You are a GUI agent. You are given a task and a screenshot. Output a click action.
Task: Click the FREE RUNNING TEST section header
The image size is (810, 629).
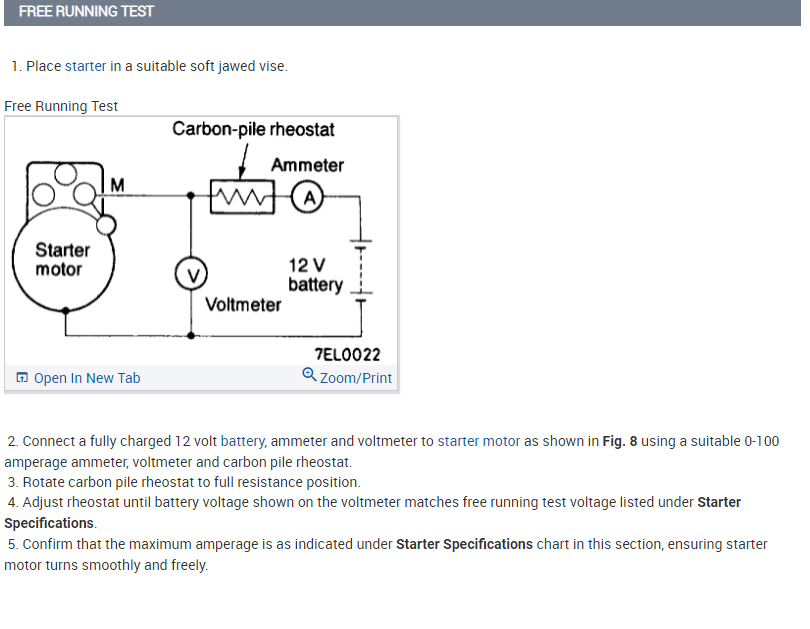point(87,11)
